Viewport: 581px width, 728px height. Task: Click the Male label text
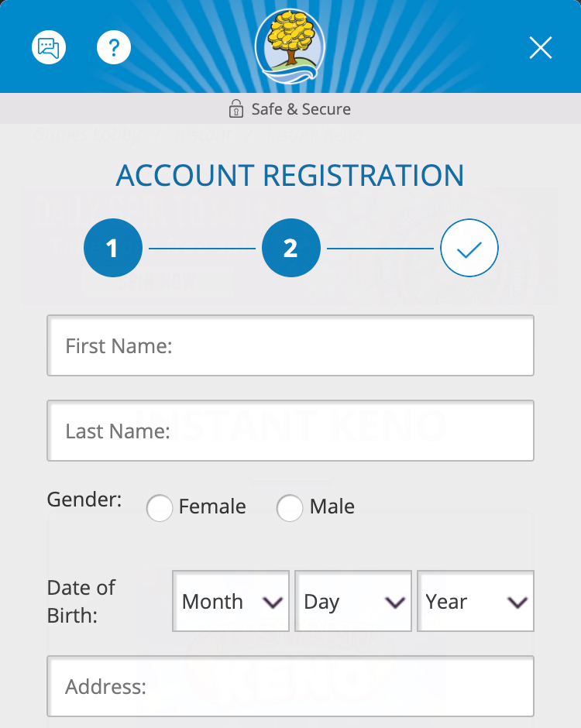[332, 507]
